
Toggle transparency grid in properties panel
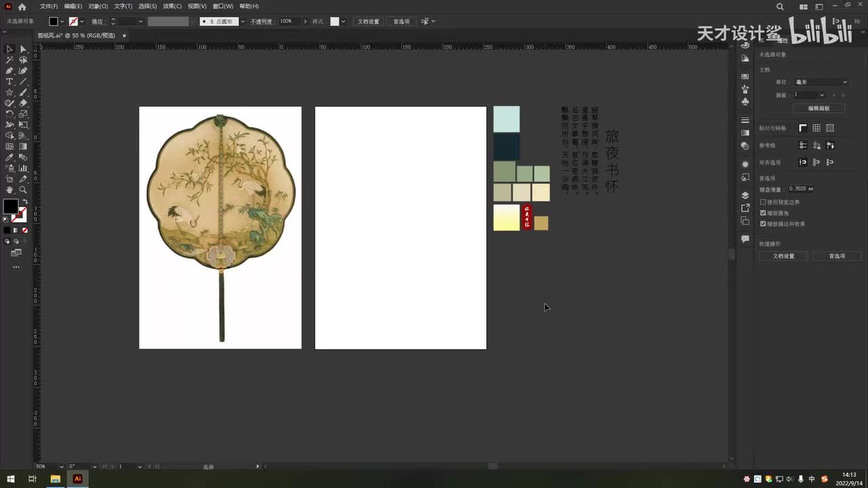830,128
